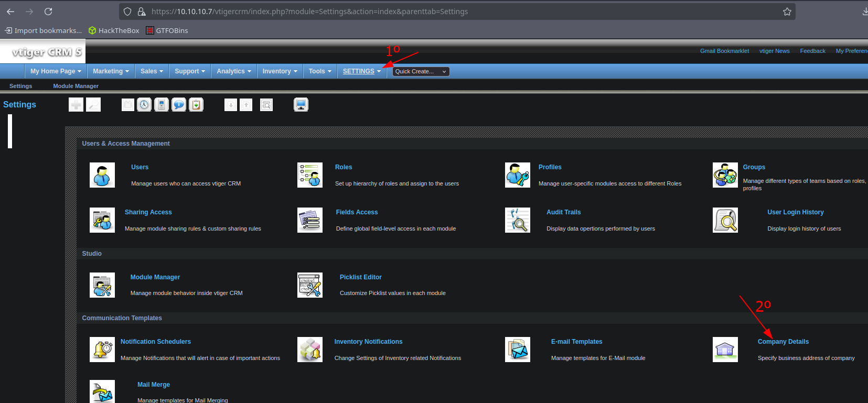
Task: Open the E-mail Templates link
Action: (x=576, y=342)
